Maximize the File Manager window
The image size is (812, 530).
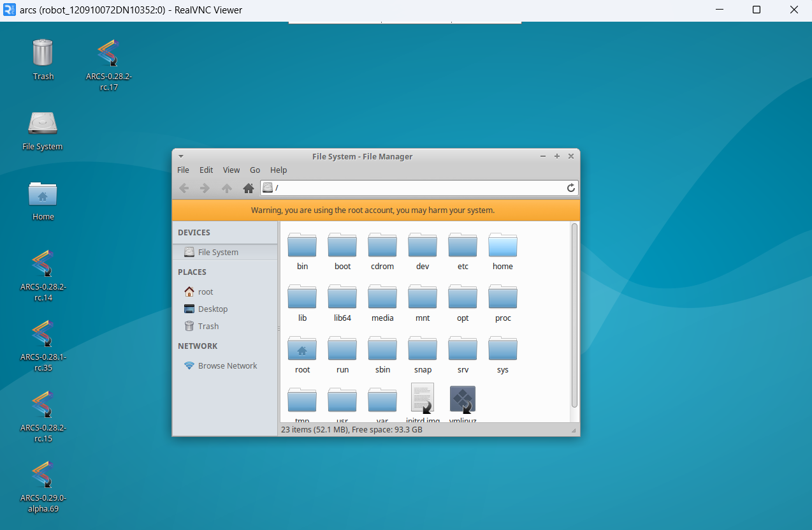coord(557,156)
